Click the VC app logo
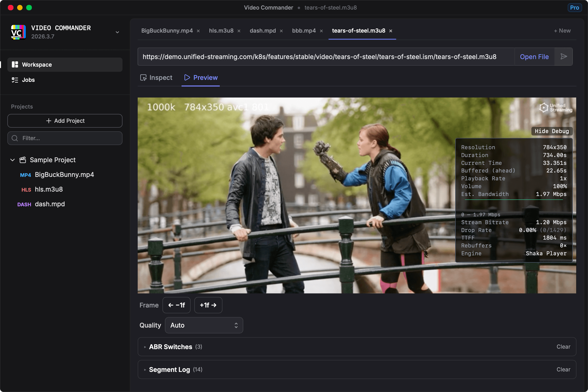 (18, 32)
